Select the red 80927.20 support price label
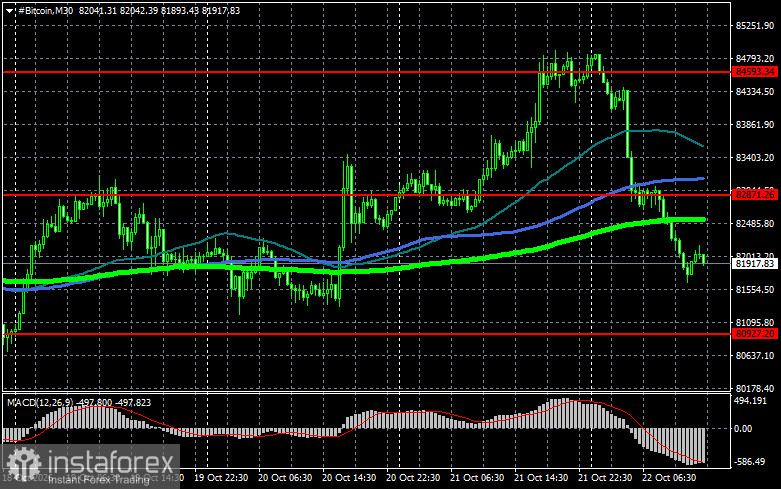Viewport: 781px width, 489px height. (x=755, y=334)
